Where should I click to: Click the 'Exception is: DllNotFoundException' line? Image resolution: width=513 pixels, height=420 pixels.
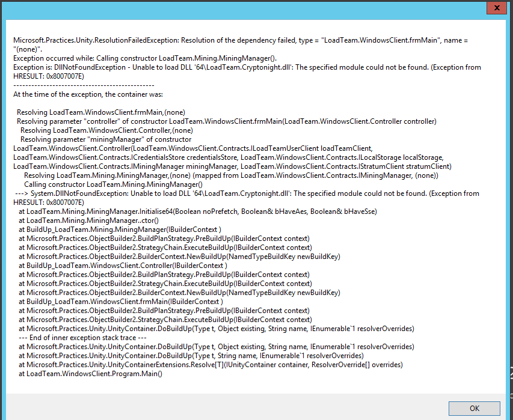click(x=247, y=67)
